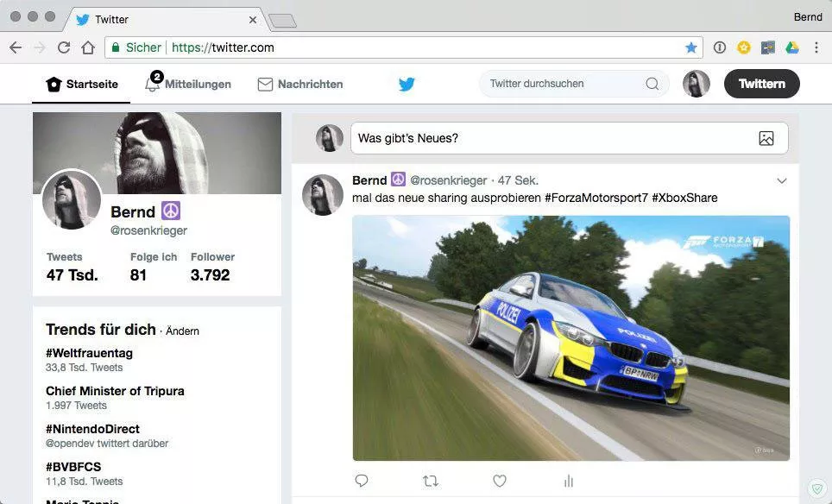Click the profile card avatar picture

tap(72, 199)
